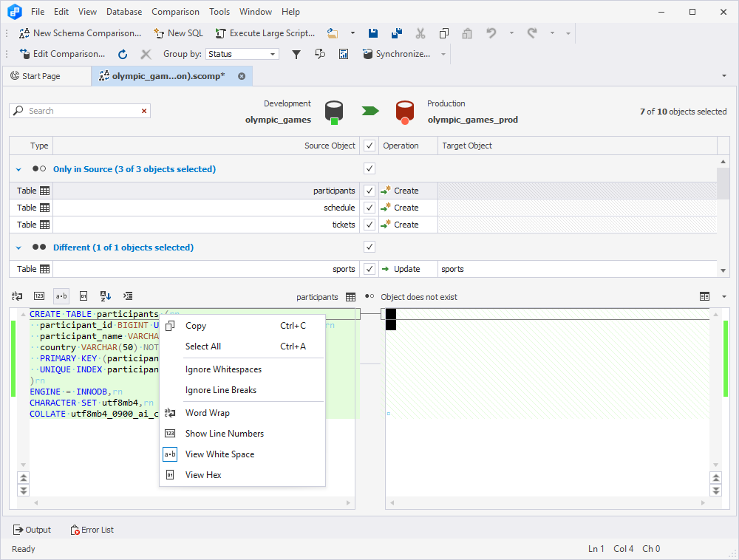
Task: Open the Database menu
Action: coord(124,12)
